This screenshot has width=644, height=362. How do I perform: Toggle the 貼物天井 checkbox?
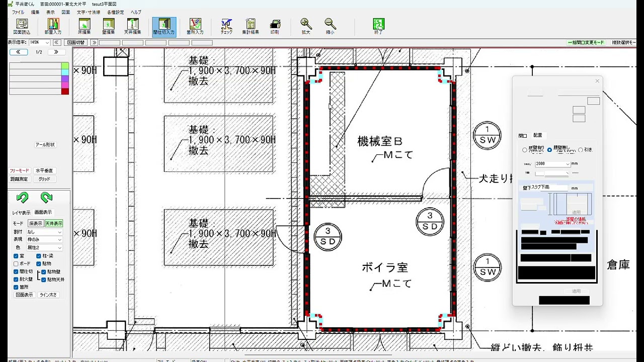click(44, 280)
